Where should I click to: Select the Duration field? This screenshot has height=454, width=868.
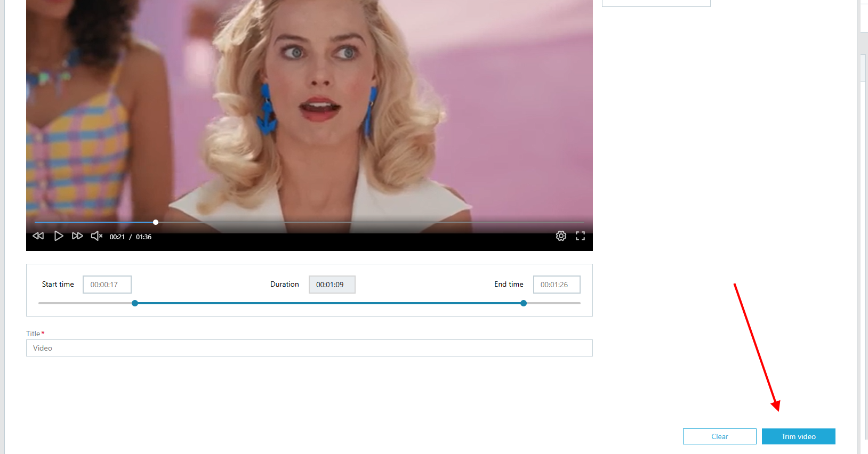[x=332, y=285]
